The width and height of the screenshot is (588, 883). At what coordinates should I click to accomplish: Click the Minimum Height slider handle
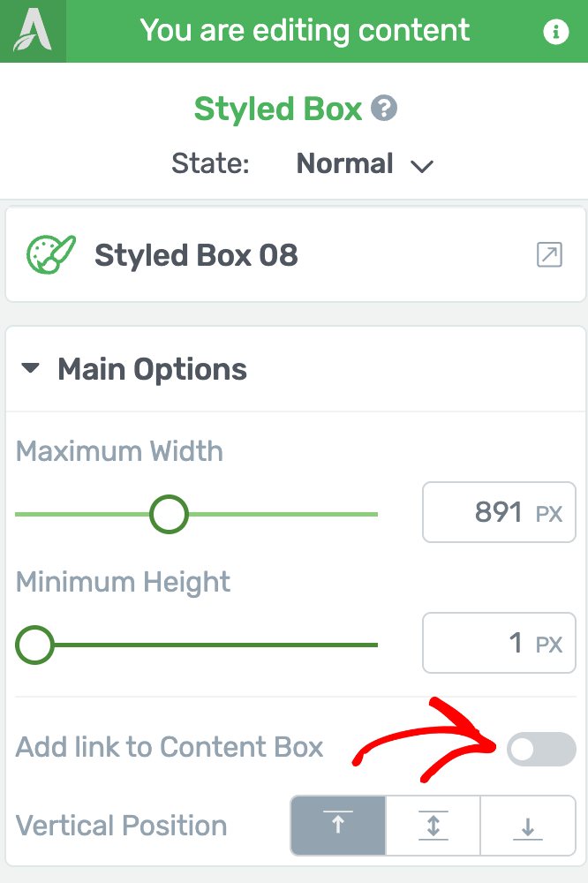tap(35, 645)
